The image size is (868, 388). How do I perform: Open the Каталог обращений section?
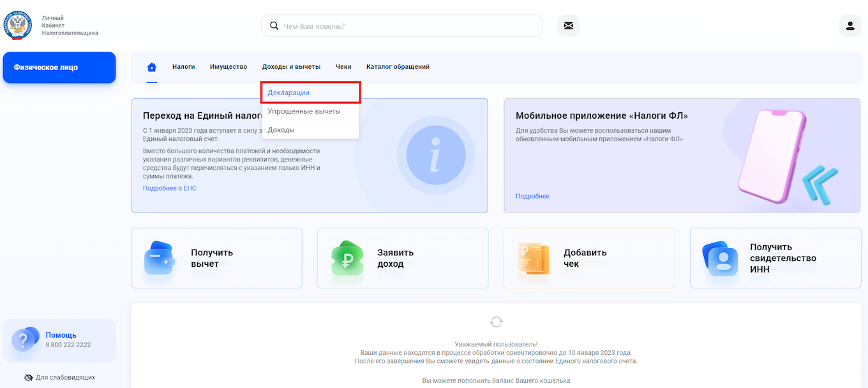tap(397, 66)
